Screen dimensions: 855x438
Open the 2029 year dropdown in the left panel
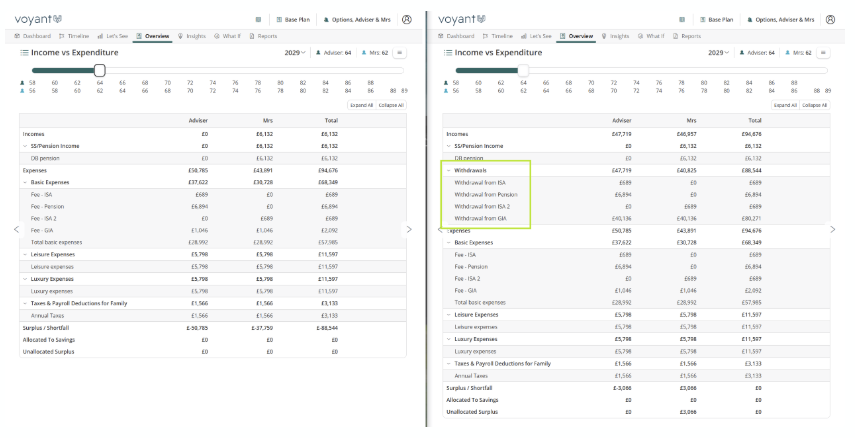[x=296, y=52]
